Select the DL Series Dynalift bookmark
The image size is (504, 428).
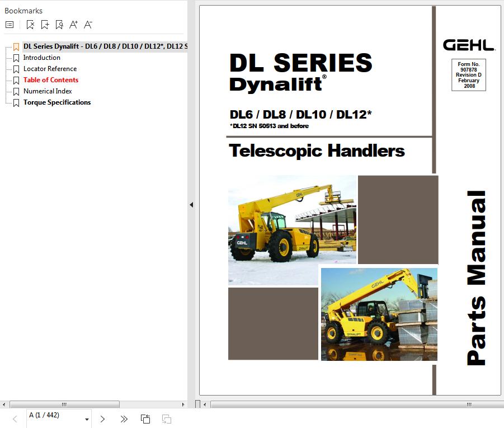(105, 46)
